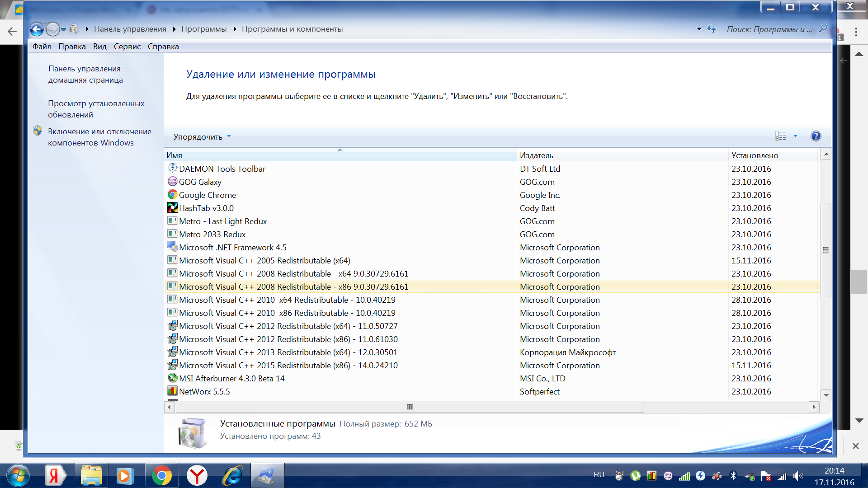Click the uTorrent tray icon
Screen dimensions: 868x488
tap(636, 476)
